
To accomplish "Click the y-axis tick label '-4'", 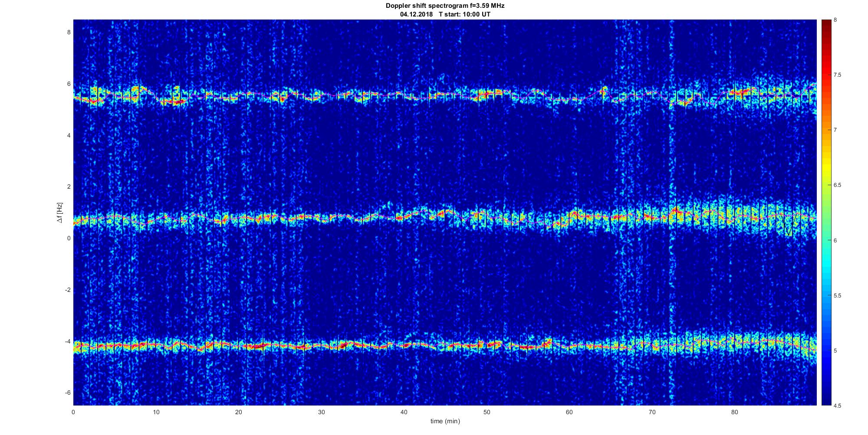I will tap(68, 341).
